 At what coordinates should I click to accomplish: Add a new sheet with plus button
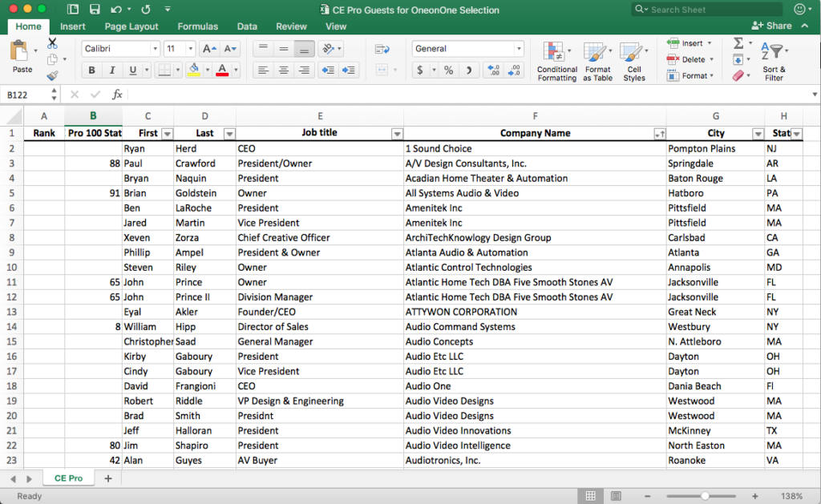[108, 478]
